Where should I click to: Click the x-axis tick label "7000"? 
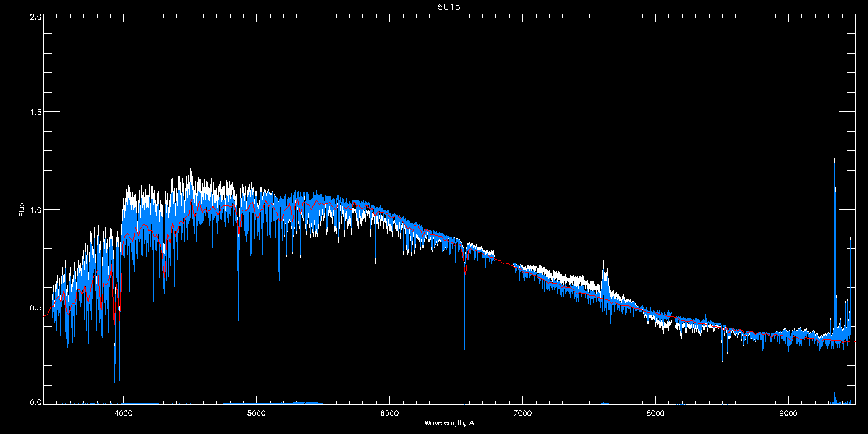pos(522,413)
